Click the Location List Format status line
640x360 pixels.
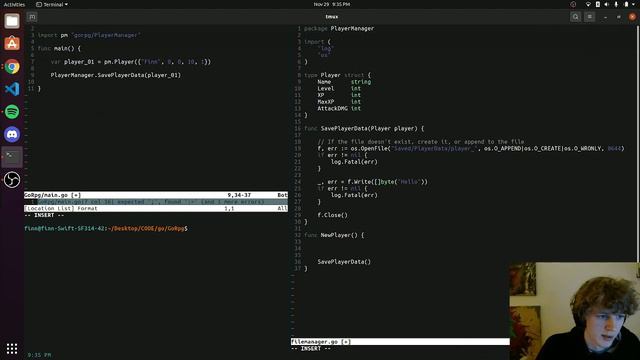[x=156, y=208]
